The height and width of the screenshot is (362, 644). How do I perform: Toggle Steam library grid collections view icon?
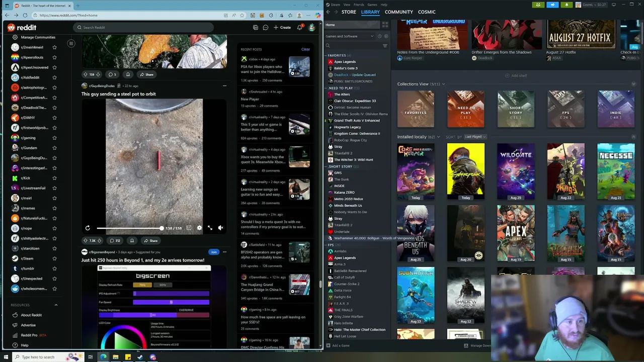coord(385,25)
